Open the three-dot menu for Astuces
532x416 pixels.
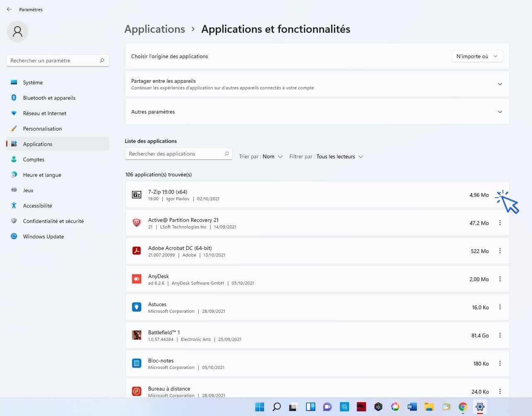pyautogui.click(x=500, y=307)
